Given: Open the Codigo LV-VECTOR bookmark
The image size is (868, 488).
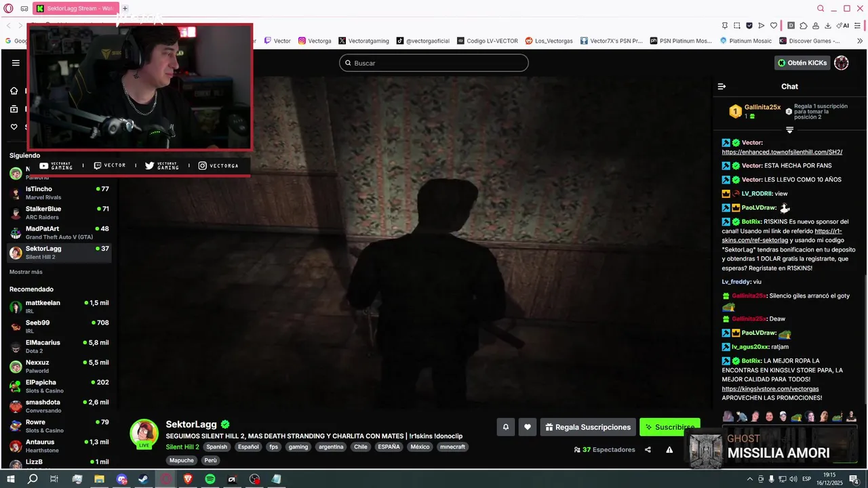Looking at the screenshot, I should tap(488, 41).
